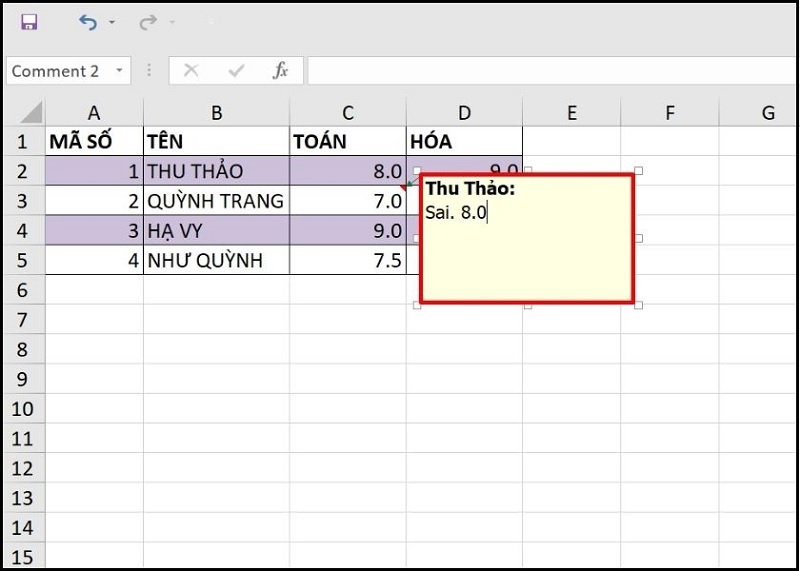
Task: Select row 10 header
Action: tap(22, 408)
